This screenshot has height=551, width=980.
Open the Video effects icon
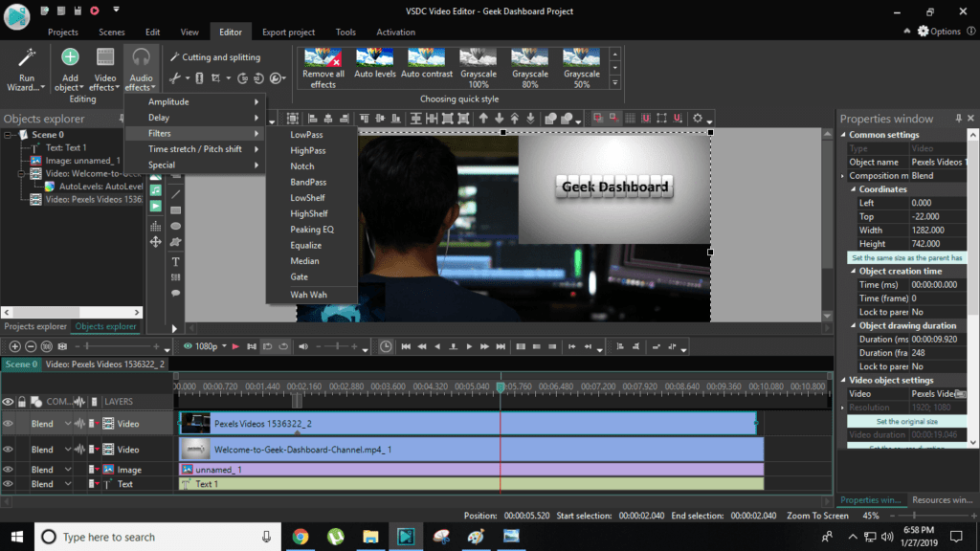105,57
